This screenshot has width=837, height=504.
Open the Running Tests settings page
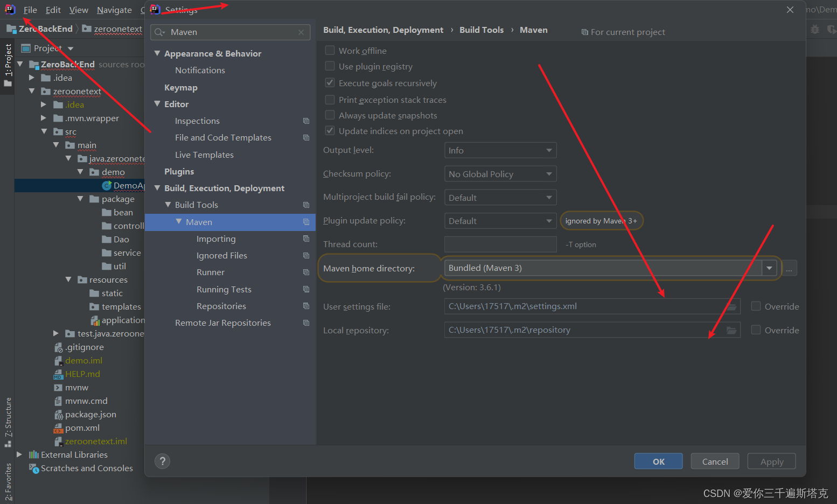pyautogui.click(x=224, y=290)
